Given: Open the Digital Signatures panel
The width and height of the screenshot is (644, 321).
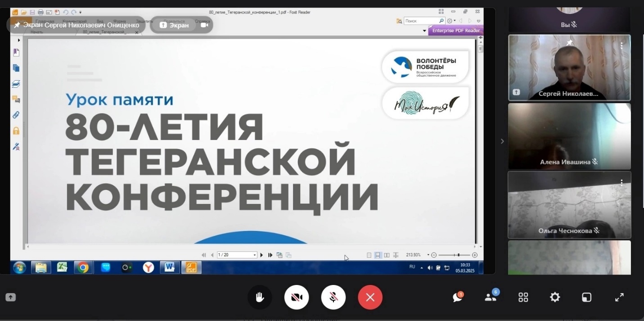Looking at the screenshot, I should [16, 146].
